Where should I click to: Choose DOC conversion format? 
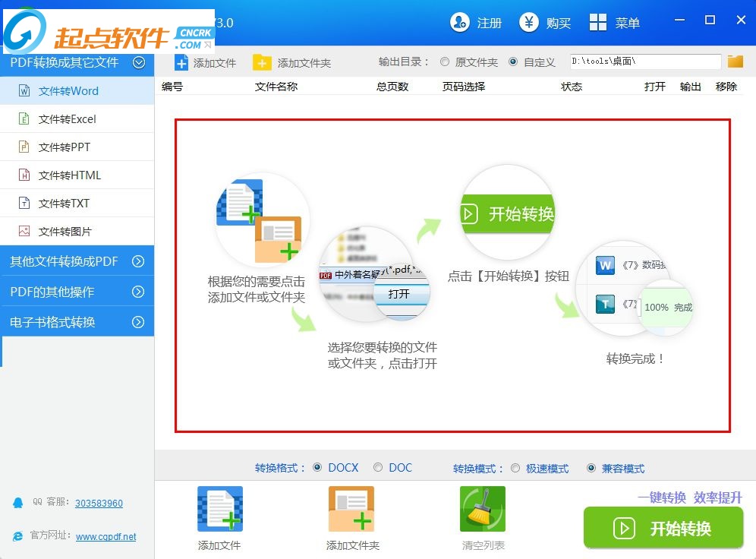[378, 467]
